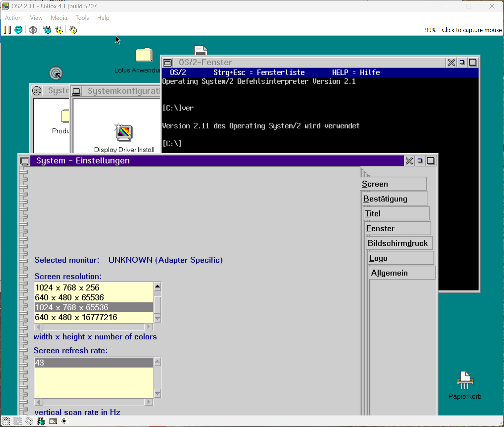
Task: Switch to the Bestätigung notebook tab
Action: pyautogui.click(x=395, y=199)
